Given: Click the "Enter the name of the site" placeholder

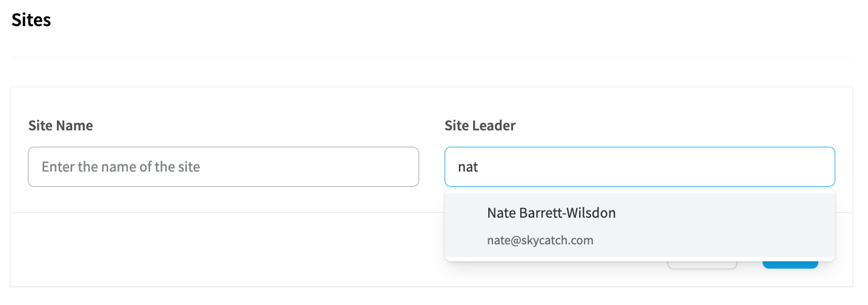Looking at the screenshot, I should click(121, 167).
